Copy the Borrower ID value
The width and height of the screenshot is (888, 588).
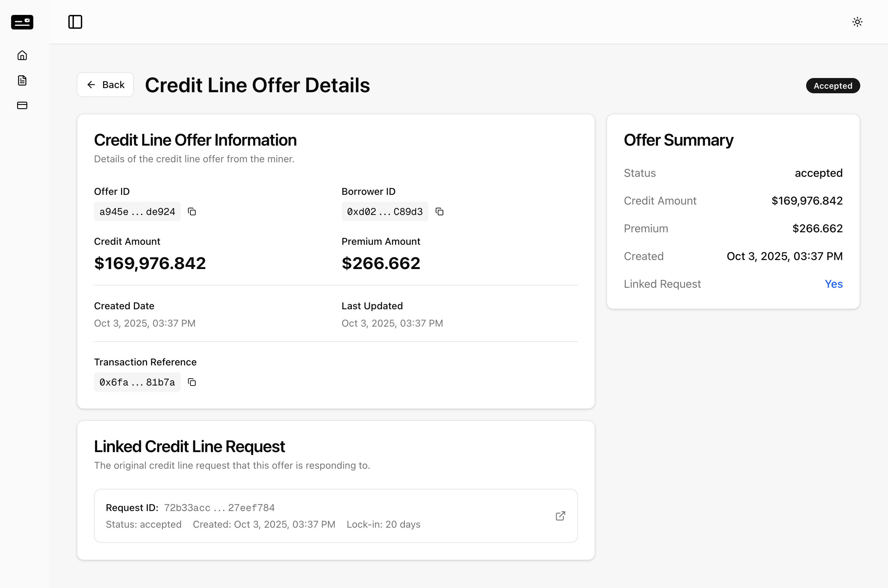click(x=439, y=211)
